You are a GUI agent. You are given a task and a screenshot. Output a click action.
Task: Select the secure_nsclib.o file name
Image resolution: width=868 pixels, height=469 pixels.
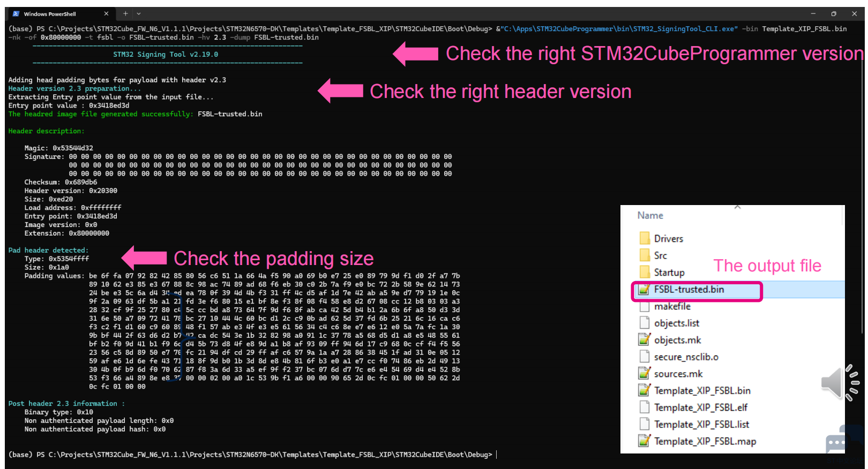[686, 357]
